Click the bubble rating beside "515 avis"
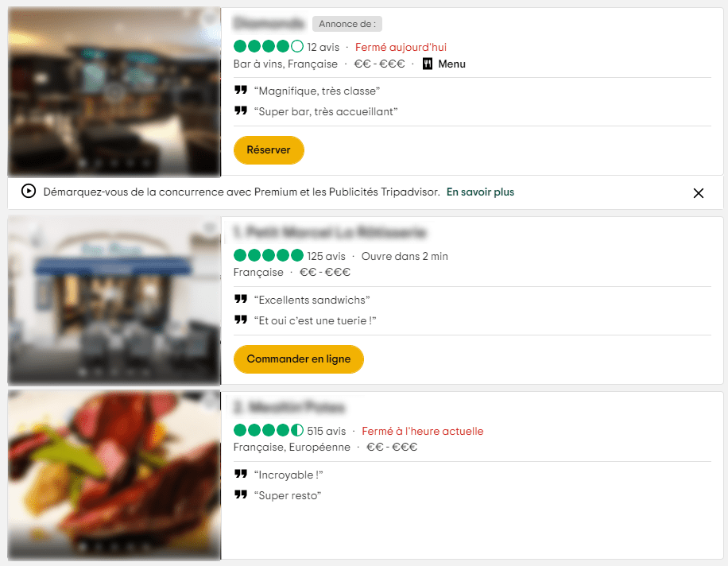This screenshot has height=566, width=728. coord(268,431)
